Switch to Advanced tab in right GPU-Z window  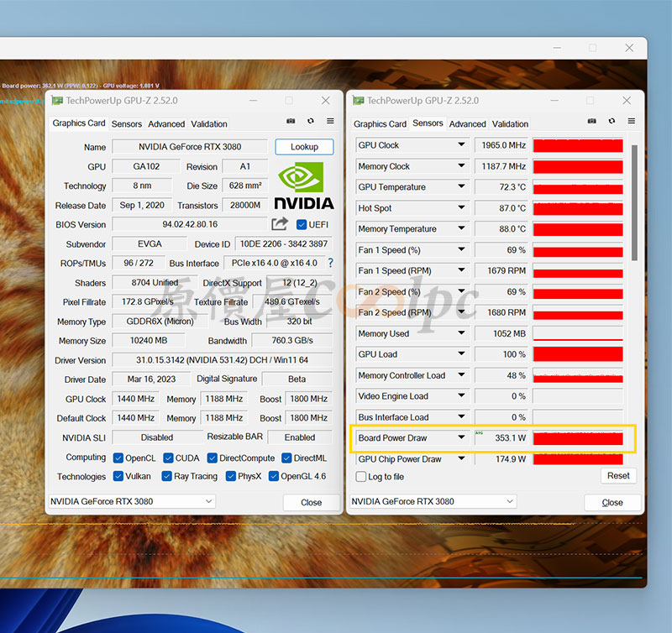click(468, 123)
